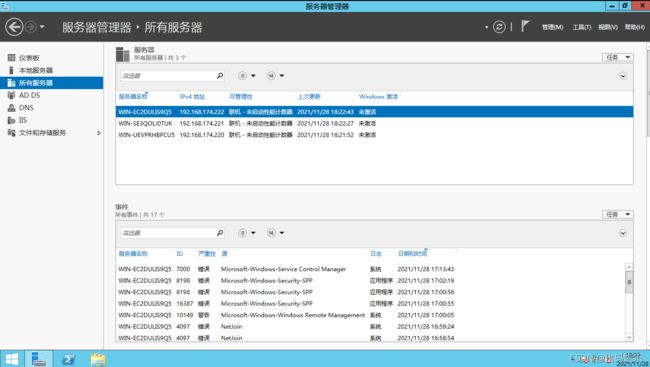
Task: Open the Windows Start button
Action: click(12, 359)
